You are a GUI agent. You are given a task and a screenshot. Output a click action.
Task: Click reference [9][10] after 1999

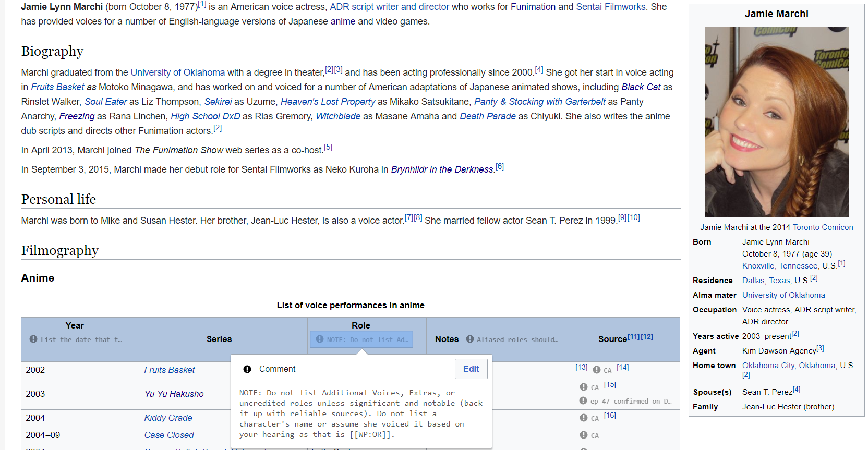click(629, 217)
